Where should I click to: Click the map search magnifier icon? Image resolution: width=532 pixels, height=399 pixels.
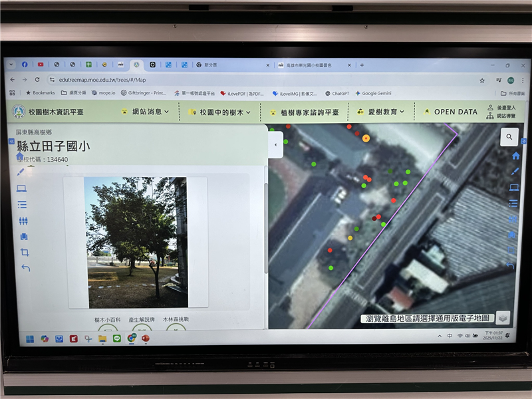tap(509, 137)
